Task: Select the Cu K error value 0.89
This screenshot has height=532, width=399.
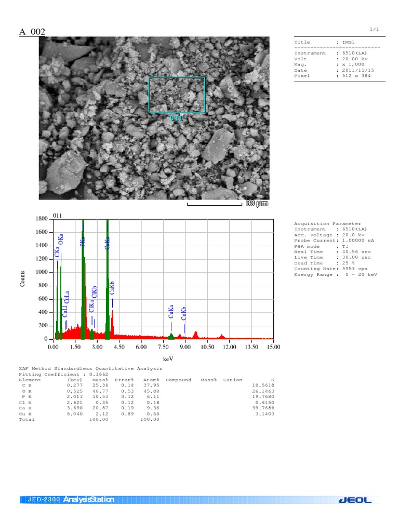Action: click(127, 414)
